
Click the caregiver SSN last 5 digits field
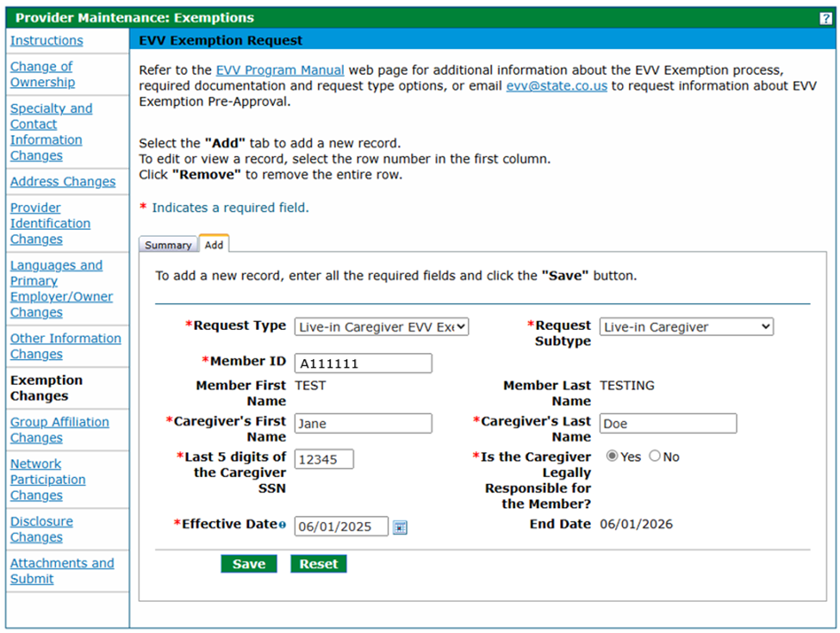pyautogui.click(x=324, y=459)
